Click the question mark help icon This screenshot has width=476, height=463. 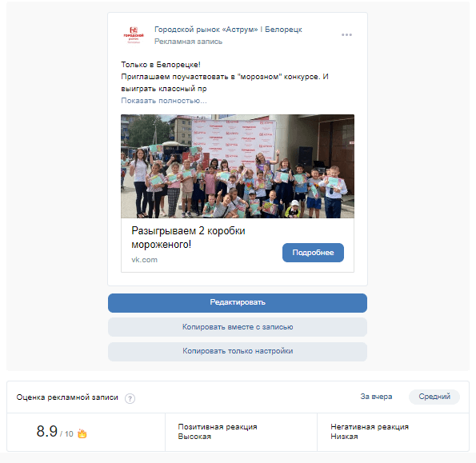point(130,398)
